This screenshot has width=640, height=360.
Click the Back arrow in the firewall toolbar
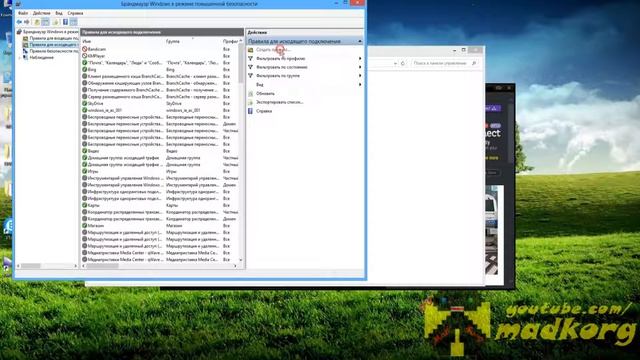tap(19, 22)
